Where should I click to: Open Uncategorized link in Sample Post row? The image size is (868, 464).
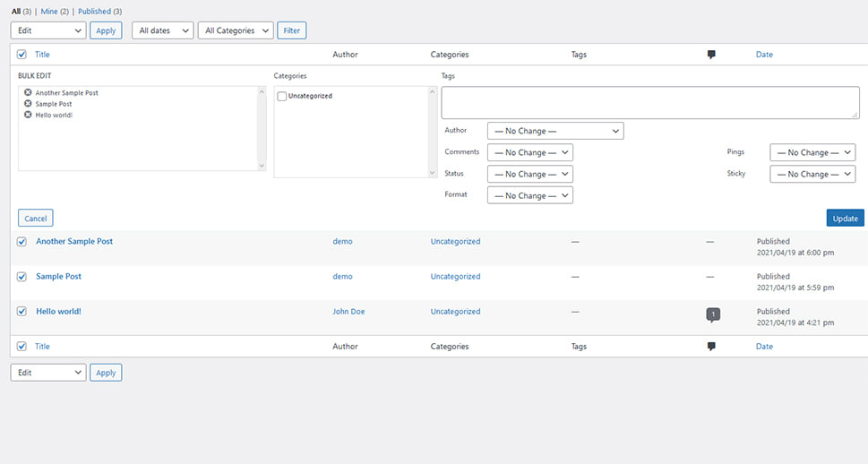[x=456, y=276]
